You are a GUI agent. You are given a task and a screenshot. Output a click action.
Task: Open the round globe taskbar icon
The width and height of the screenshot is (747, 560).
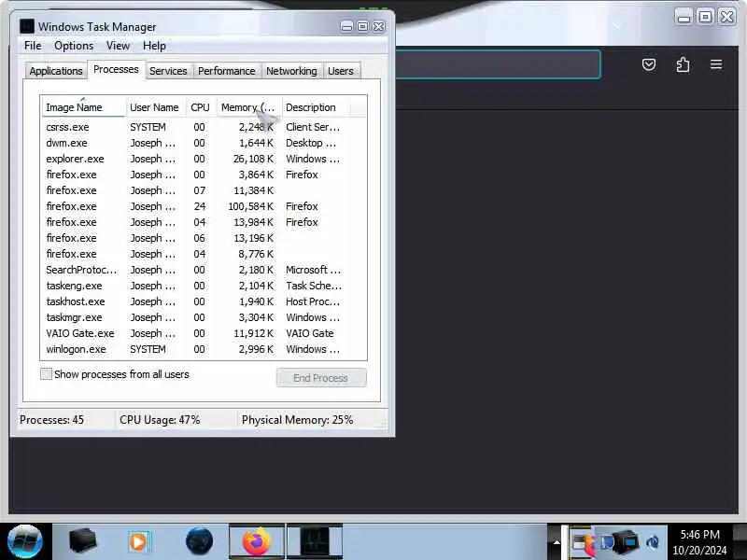click(x=199, y=541)
